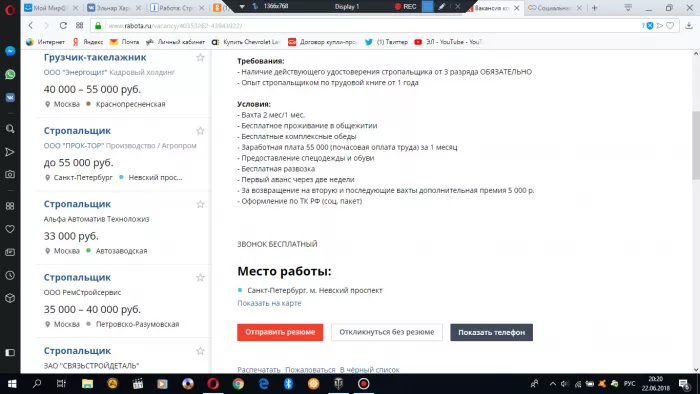Click the Показать телефон button
The image size is (700, 394).
tap(492, 332)
